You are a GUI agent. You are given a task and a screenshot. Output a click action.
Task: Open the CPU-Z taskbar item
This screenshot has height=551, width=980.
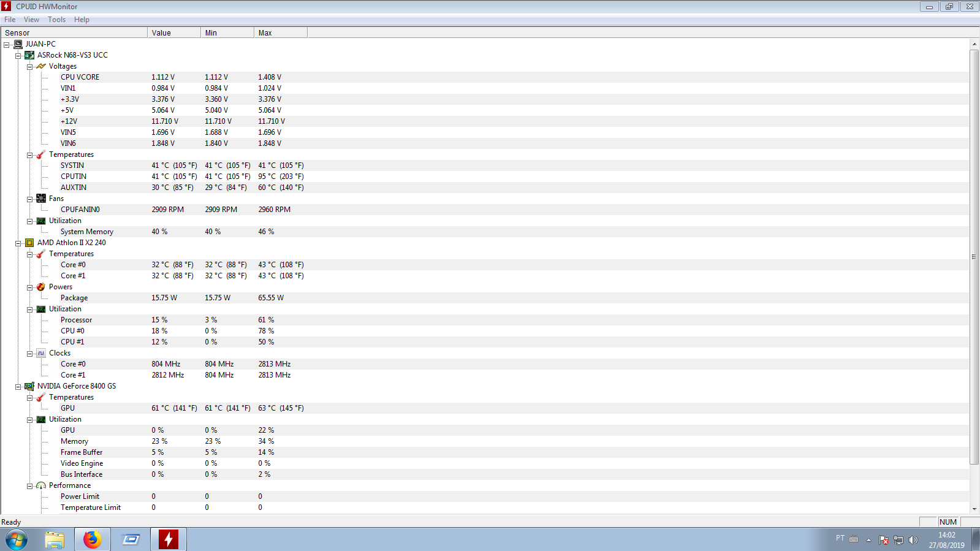[131, 539]
